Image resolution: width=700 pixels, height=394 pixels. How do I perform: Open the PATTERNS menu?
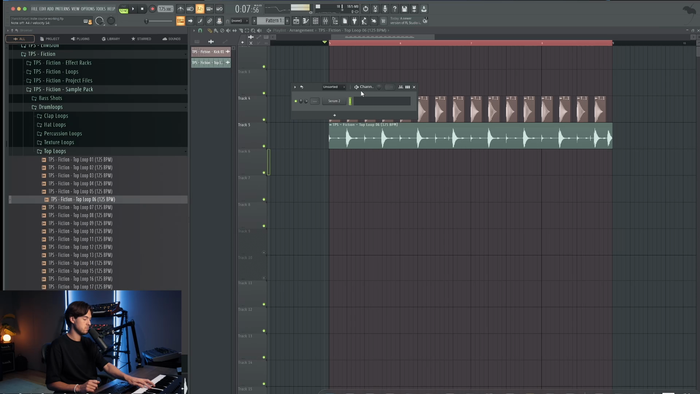tap(62, 9)
